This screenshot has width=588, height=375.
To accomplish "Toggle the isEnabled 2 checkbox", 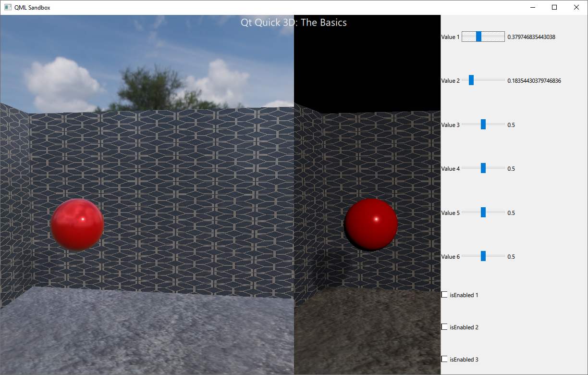I will pyautogui.click(x=444, y=327).
